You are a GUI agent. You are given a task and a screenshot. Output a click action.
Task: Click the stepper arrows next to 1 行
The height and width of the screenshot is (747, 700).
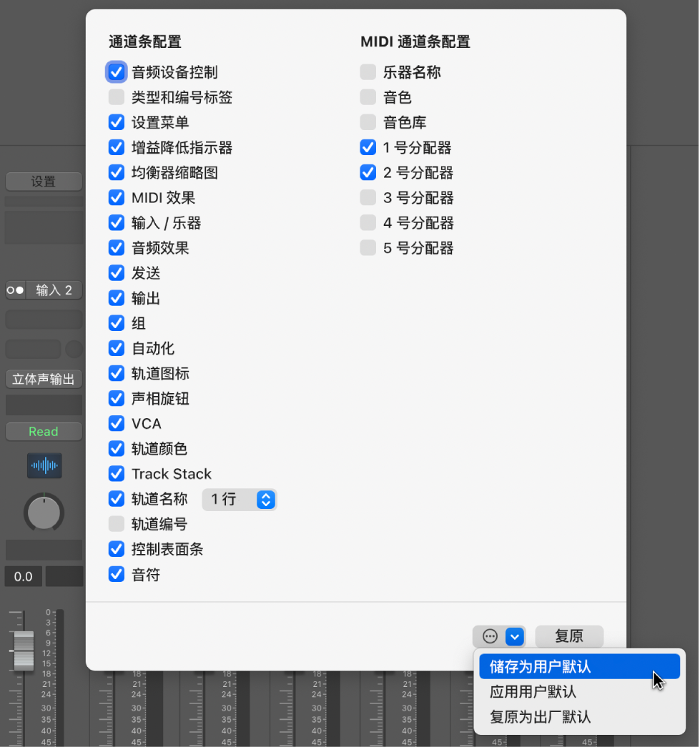[x=265, y=500]
